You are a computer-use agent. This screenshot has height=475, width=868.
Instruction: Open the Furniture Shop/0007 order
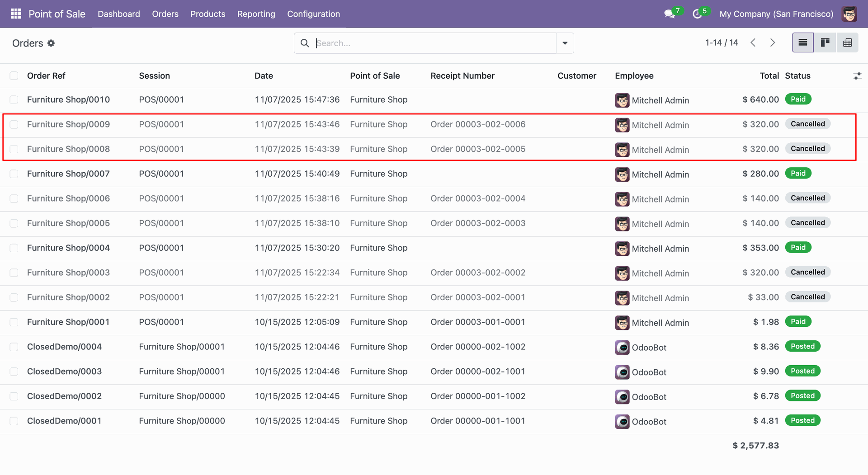(68, 174)
